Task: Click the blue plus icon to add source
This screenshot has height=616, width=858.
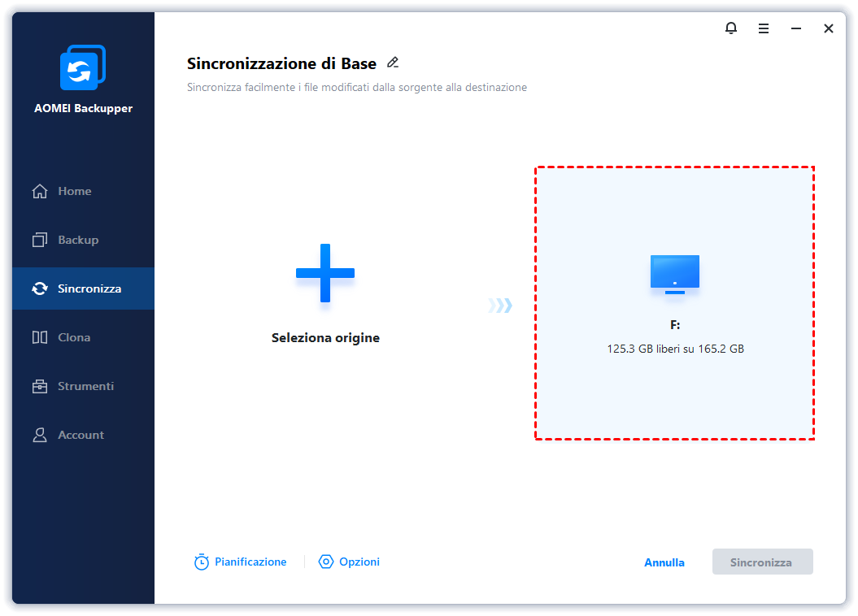Action: click(325, 273)
